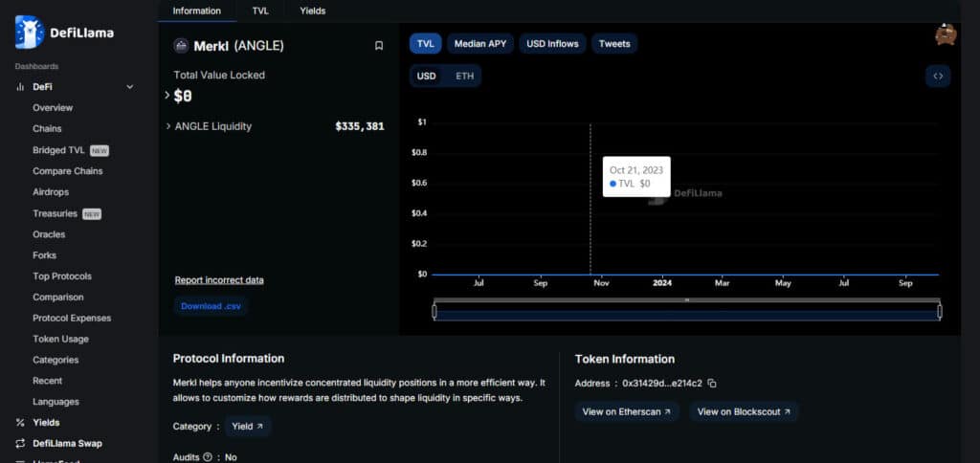
Task: Click the chart range slider's left handle
Action: (434, 311)
